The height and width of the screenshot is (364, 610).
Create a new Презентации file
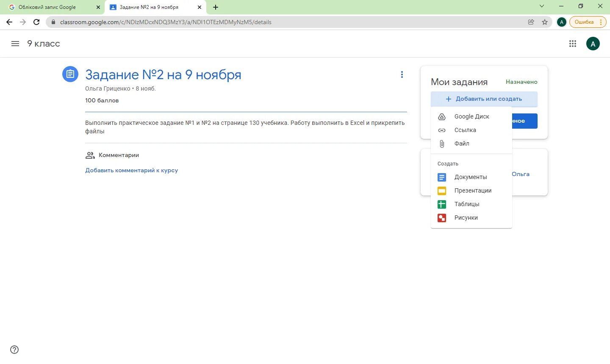(471, 191)
